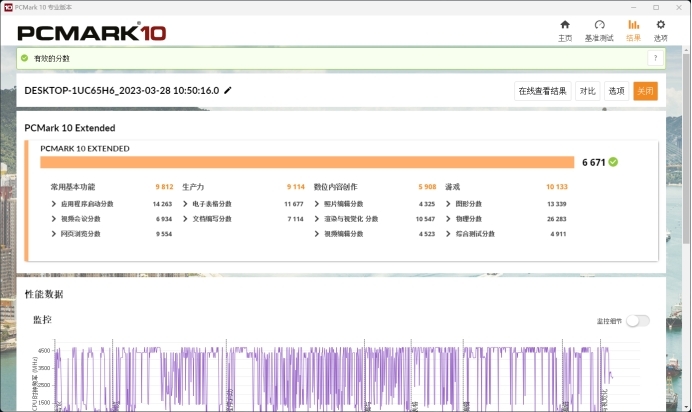Click the value 26 283
The height and width of the screenshot is (412, 692).
[x=557, y=219]
